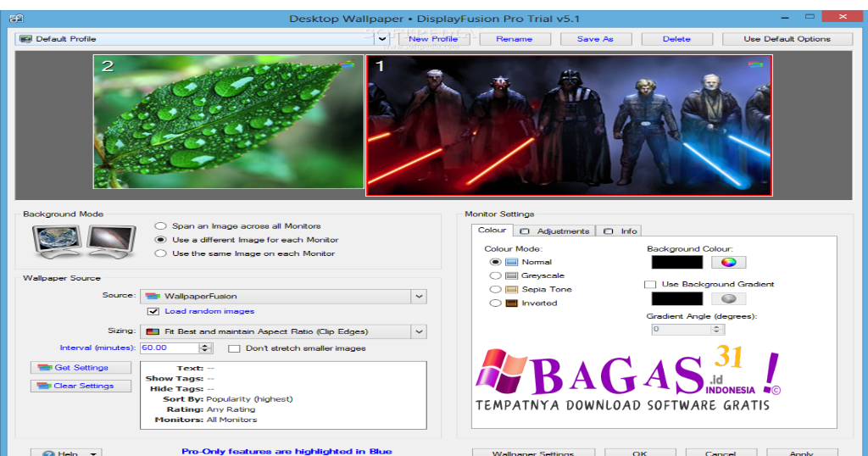Select Use a different Image for each Monitor
868x456 pixels.
pos(160,240)
